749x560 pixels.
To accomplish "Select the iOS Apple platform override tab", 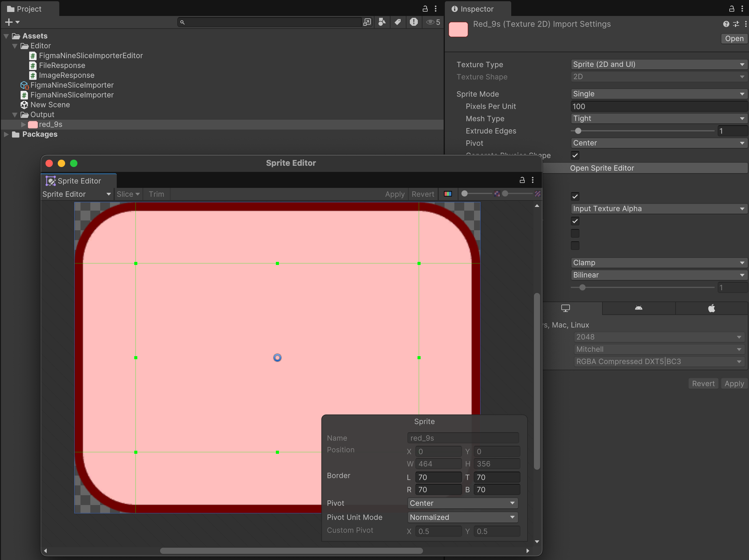I will click(x=712, y=308).
